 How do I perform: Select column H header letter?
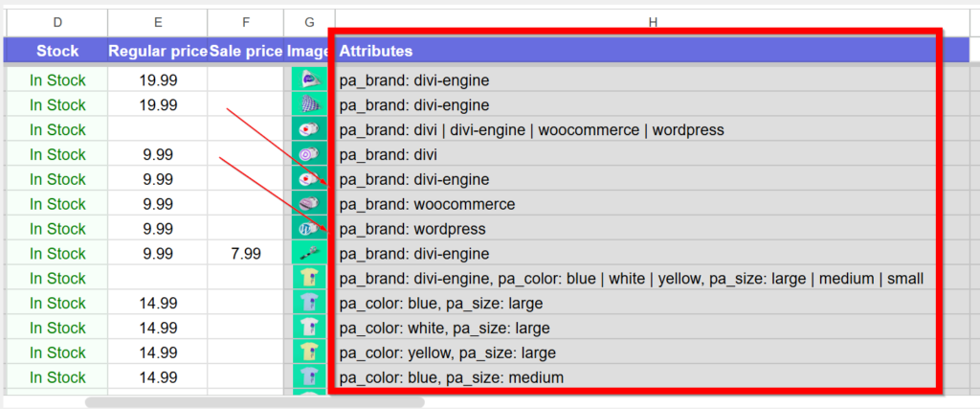coord(652,23)
